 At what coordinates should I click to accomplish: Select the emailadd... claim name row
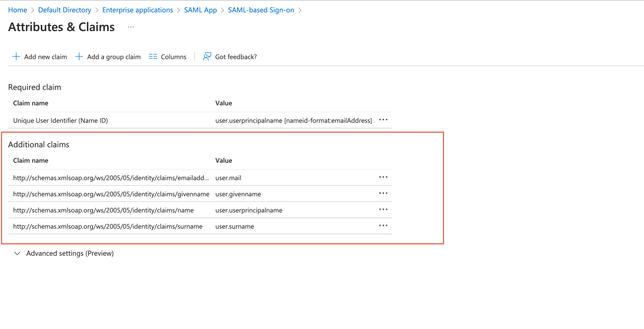pyautogui.click(x=111, y=178)
